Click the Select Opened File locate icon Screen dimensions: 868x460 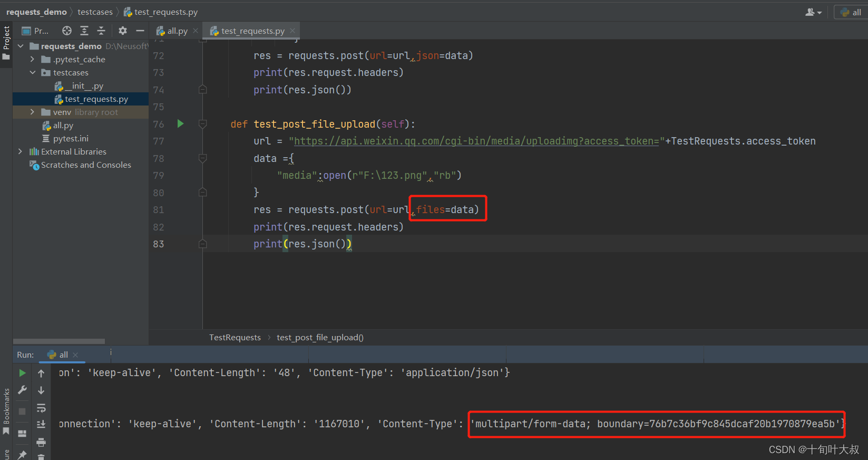[66, 31]
